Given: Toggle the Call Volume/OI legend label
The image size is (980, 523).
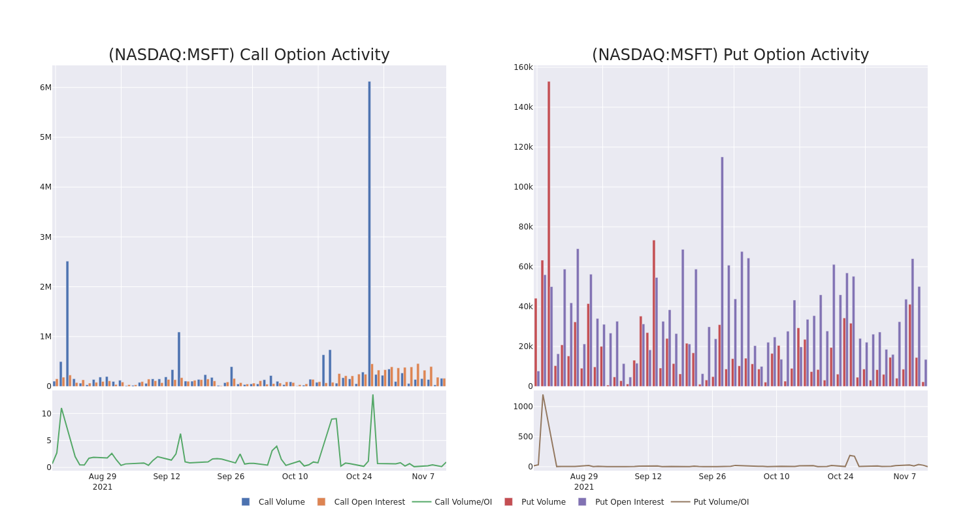Looking at the screenshot, I should (x=463, y=502).
